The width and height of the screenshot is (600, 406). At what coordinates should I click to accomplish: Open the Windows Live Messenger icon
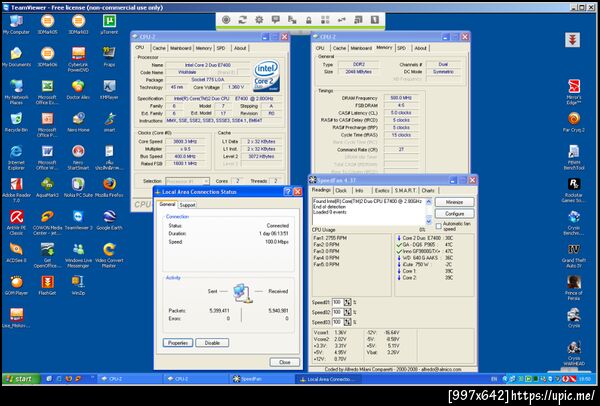pos(78,254)
